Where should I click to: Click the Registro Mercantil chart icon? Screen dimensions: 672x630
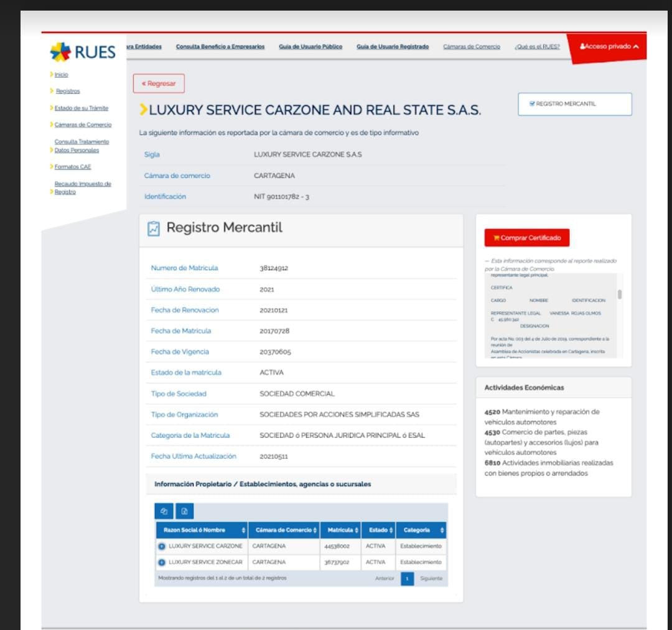click(153, 228)
